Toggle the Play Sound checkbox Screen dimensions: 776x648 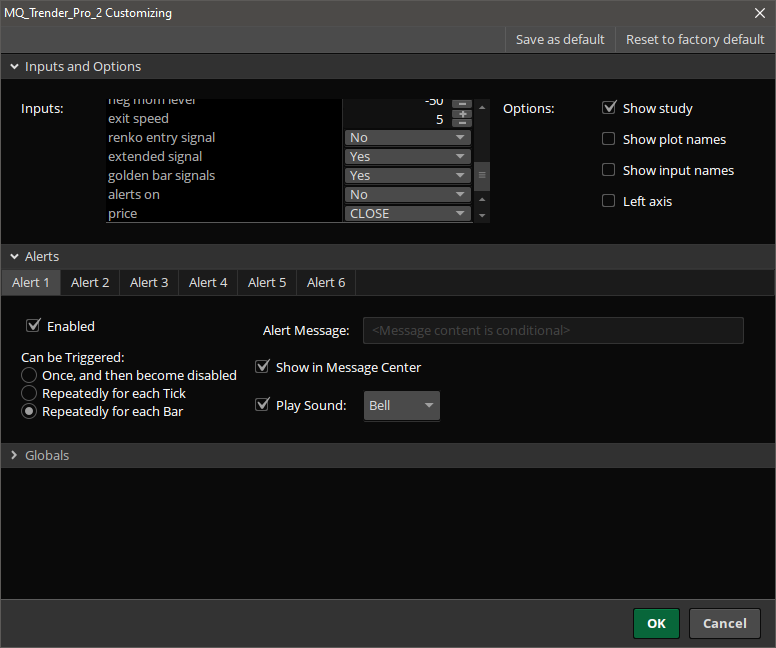262,405
